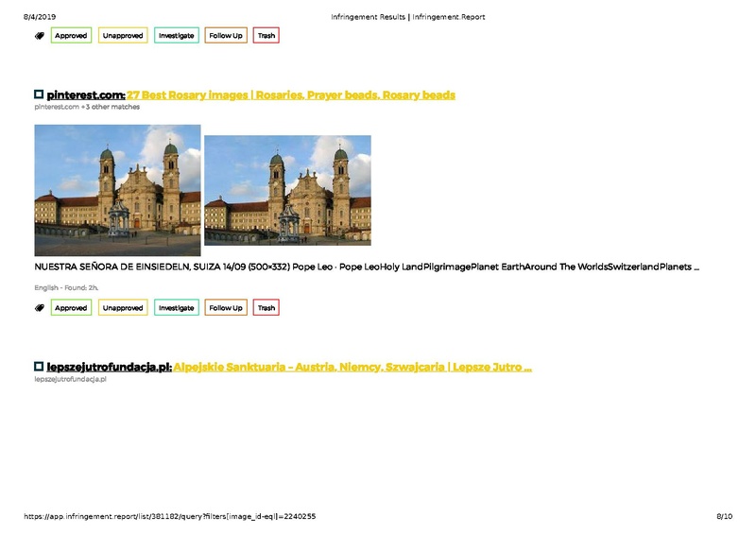The width and height of the screenshot is (756, 534).
Task: Click the app.infringement.report URL in the footer
Action: click(x=170, y=516)
